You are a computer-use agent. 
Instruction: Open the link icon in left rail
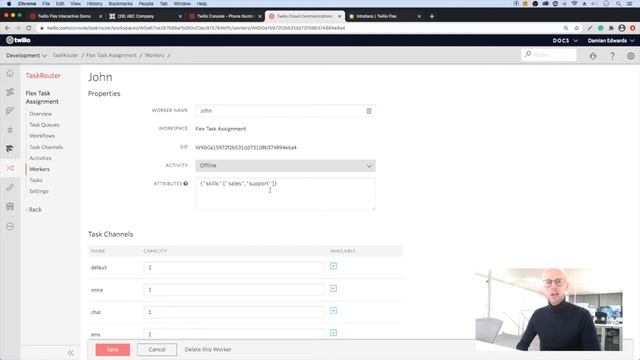[x=10, y=187]
